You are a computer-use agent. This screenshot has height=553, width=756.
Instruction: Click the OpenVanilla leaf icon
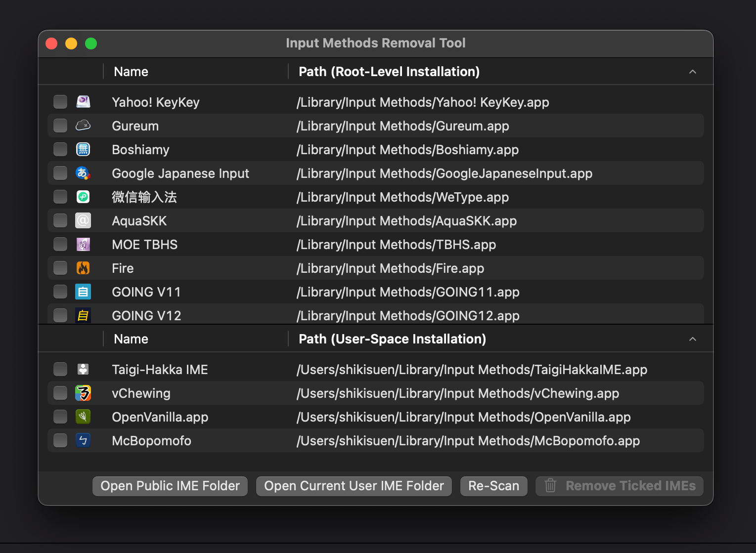click(x=83, y=417)
